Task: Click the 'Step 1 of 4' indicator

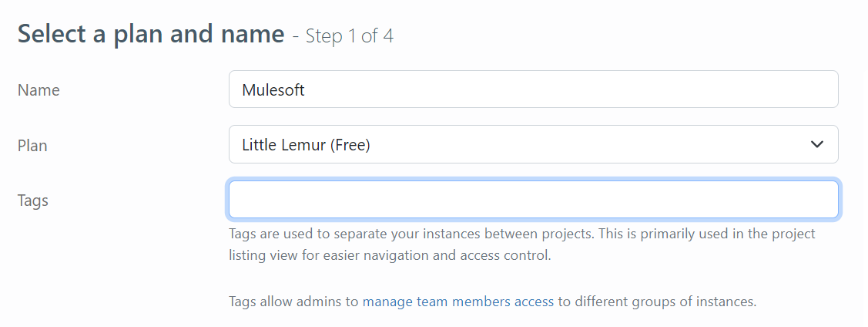Action: (350, 36)
